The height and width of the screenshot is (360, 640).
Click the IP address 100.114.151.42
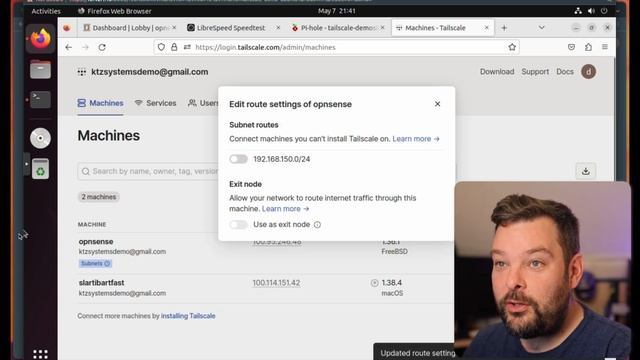point(276,282)
